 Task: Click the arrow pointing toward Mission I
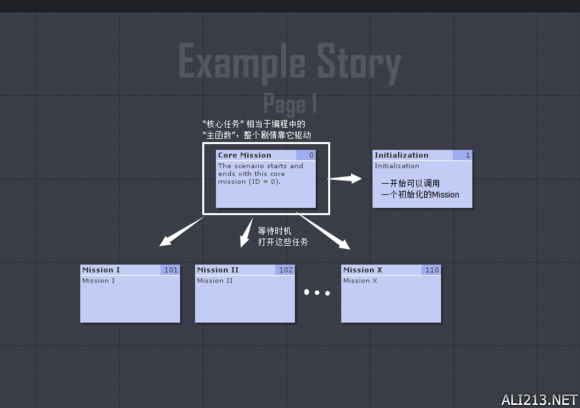click(181, 232)
